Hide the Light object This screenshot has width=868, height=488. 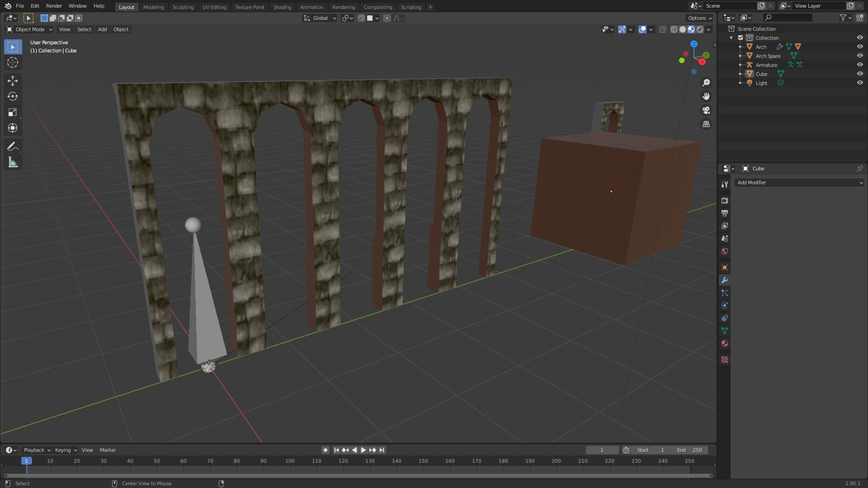860,83
